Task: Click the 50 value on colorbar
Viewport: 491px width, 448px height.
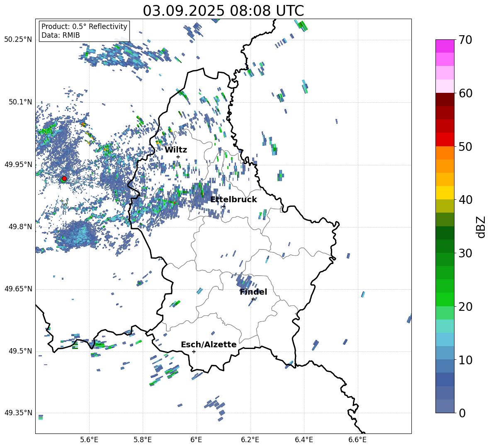Action: click(x=465, y=147)
